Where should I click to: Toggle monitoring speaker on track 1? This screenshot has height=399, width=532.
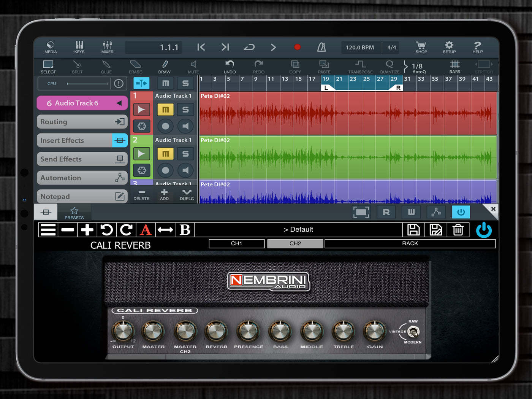click(185, 126)
